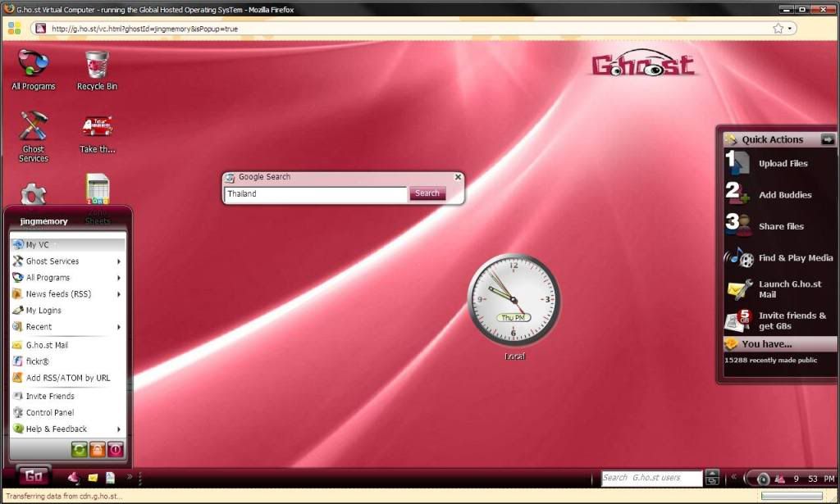
Task: Click Launch G.ho.st Mail quick action
Action: point(790,289)
